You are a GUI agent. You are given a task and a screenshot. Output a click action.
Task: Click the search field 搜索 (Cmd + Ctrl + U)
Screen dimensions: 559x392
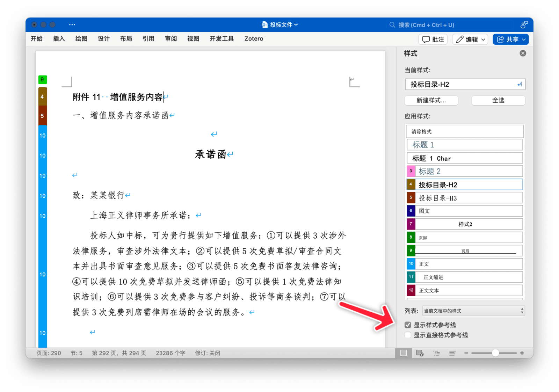tap(426, 25)
